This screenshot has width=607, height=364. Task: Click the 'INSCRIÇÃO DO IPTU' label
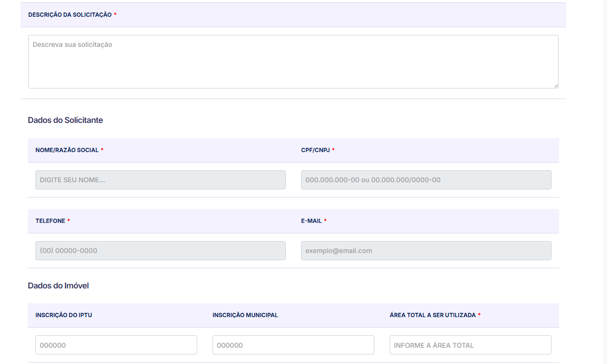pyautogui.click(x=64, y=315)
